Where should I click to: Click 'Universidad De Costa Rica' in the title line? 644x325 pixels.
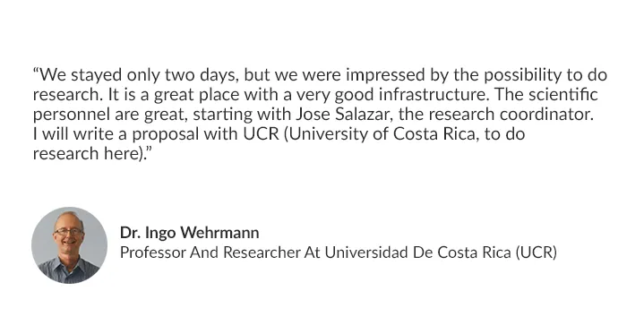click(x=418, y=252)
